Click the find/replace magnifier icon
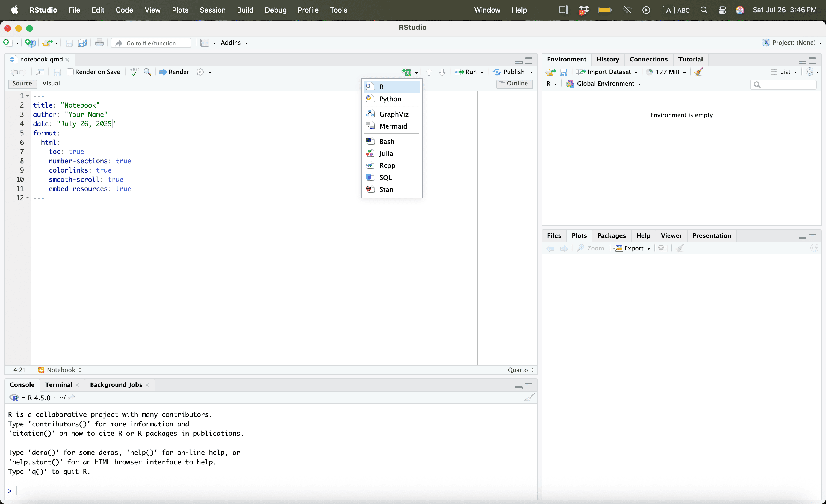 [147, 72]
